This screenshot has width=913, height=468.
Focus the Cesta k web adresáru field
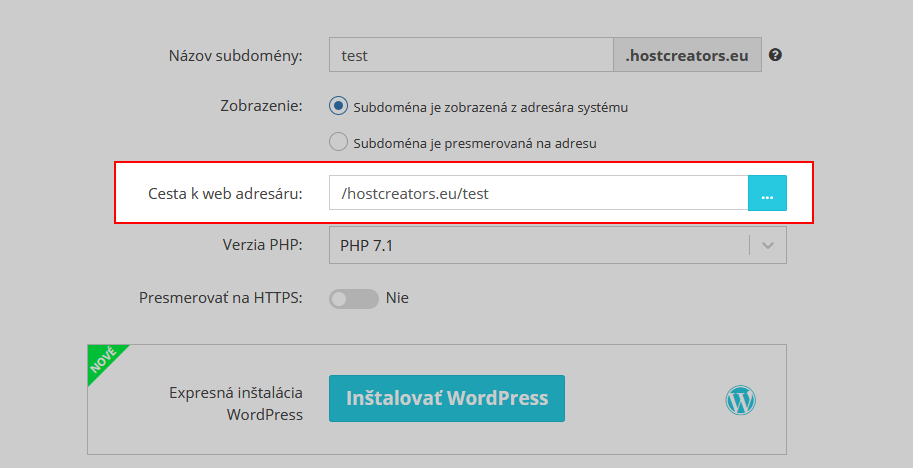tap(539, 193)
